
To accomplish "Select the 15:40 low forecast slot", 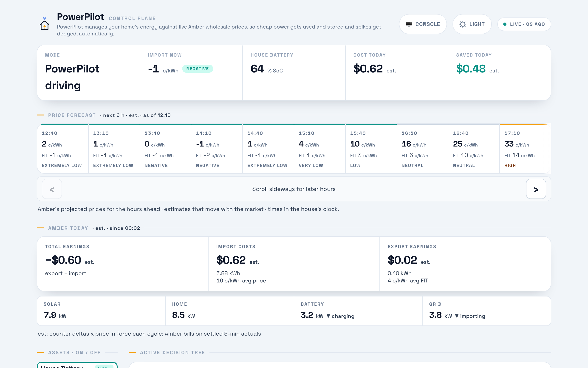I will pos(371,149).
